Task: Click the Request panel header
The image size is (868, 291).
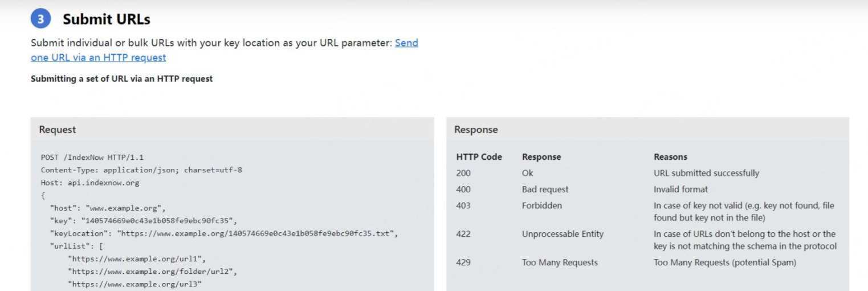Action: [58, 130]
